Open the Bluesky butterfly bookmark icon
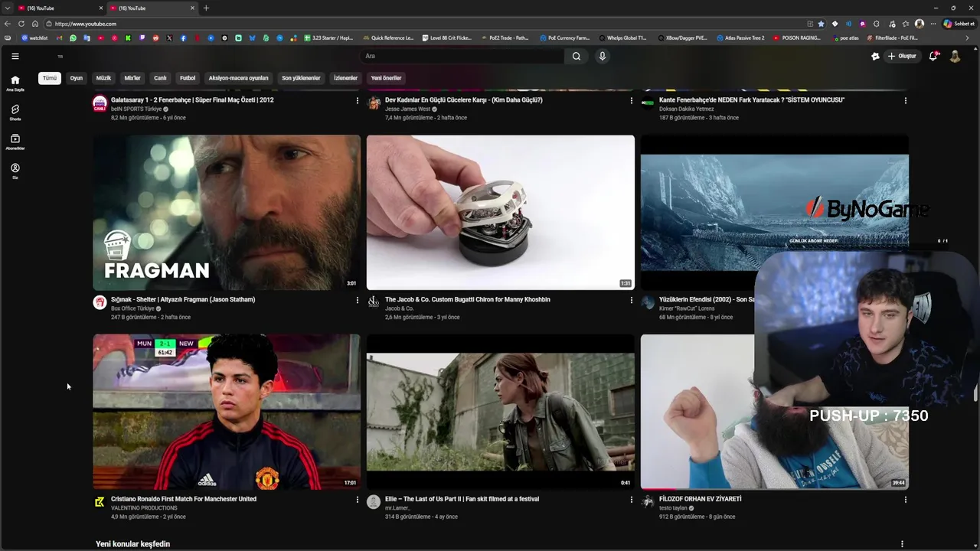This screenshot has height=551, width=980. (x=252, y=37)
